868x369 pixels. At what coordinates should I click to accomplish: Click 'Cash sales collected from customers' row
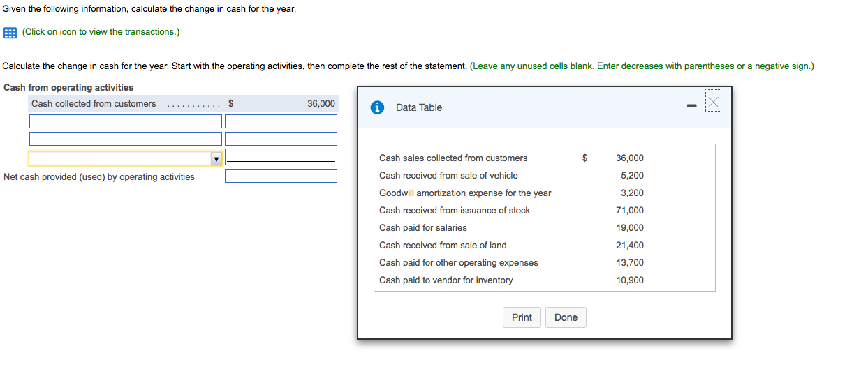click(544, 158)
